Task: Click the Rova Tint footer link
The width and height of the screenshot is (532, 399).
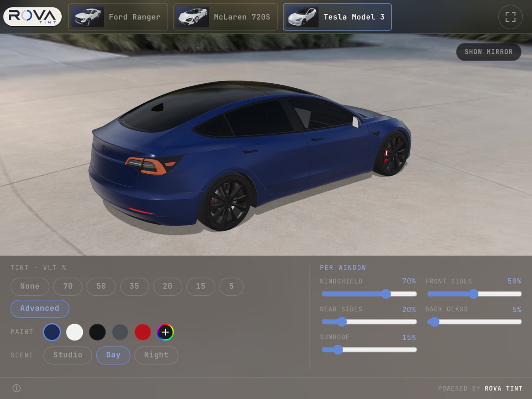Action: pyautogui.click(x=504, y=388)
